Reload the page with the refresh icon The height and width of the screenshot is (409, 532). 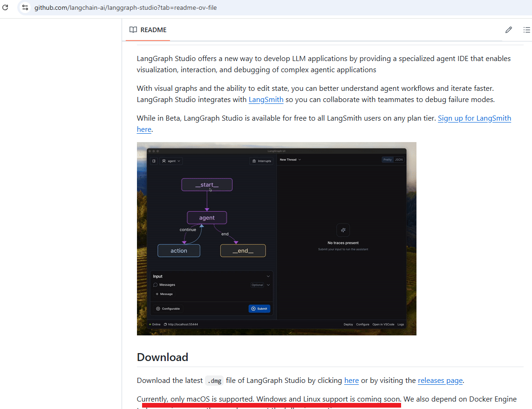(5, 7)
